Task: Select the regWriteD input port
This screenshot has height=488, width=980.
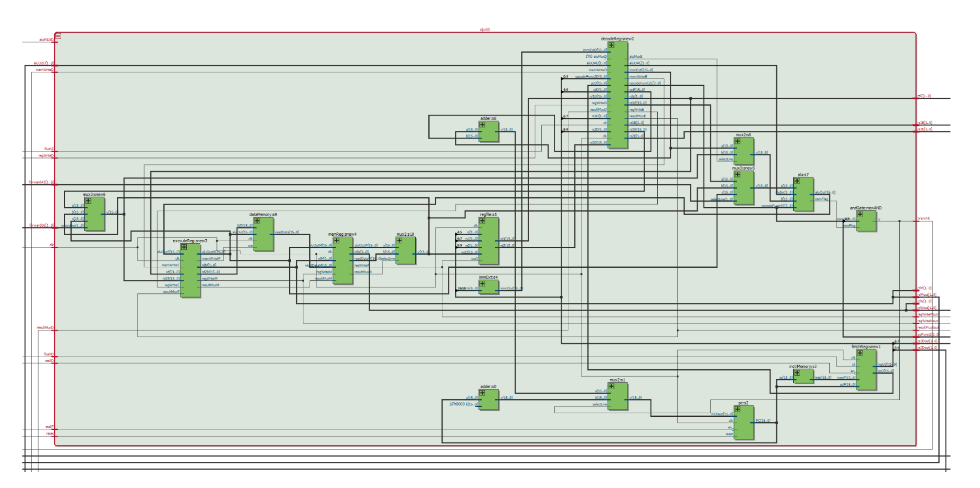Action: (46, 155)
